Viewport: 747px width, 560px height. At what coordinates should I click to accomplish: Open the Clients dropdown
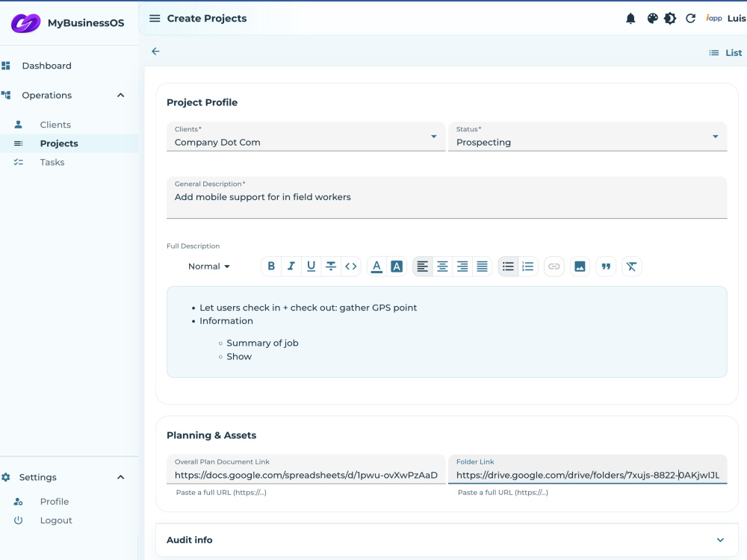306,137
